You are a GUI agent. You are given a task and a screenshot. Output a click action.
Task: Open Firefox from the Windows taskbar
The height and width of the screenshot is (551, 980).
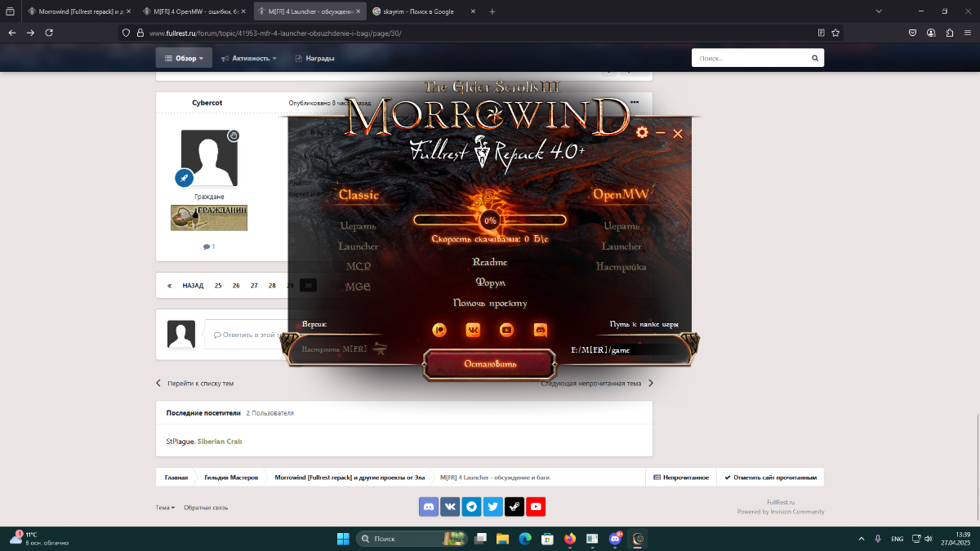coord(569,539)
